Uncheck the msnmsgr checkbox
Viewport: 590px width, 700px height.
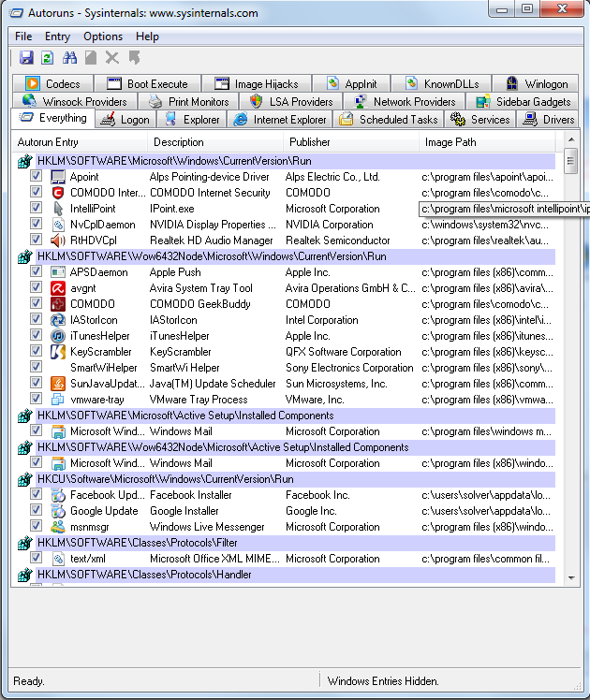click(36, 526)
